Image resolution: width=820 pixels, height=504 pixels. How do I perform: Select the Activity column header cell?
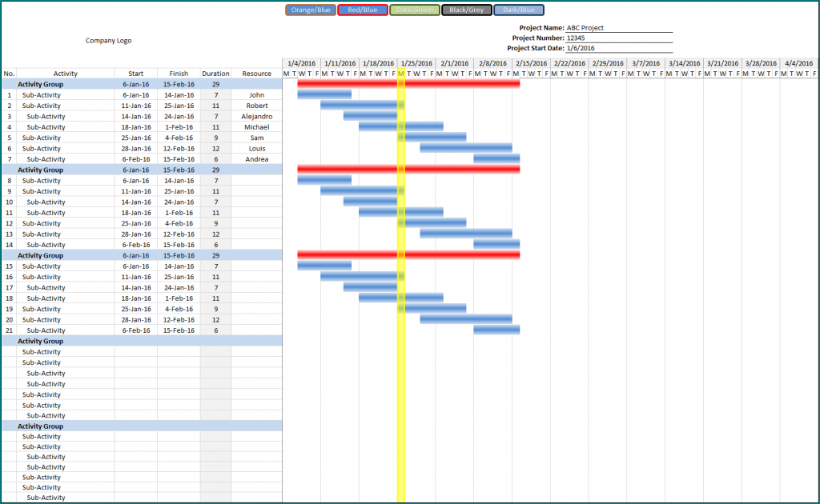(x=65, y=73)
